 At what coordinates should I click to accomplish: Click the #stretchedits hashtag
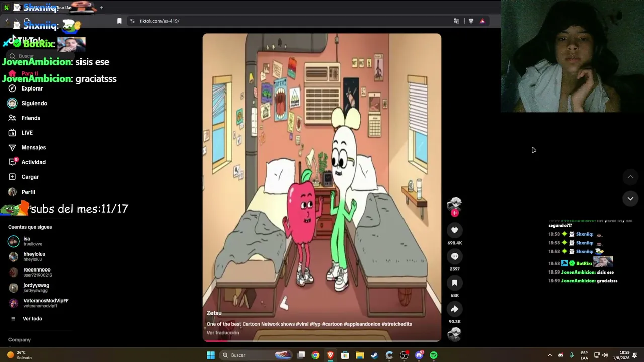[x=396, y=324]
